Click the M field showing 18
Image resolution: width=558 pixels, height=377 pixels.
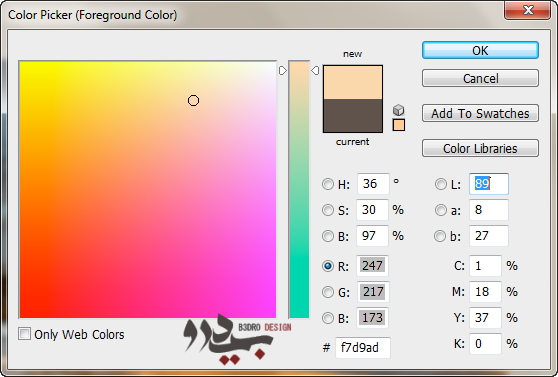point(485,292)
